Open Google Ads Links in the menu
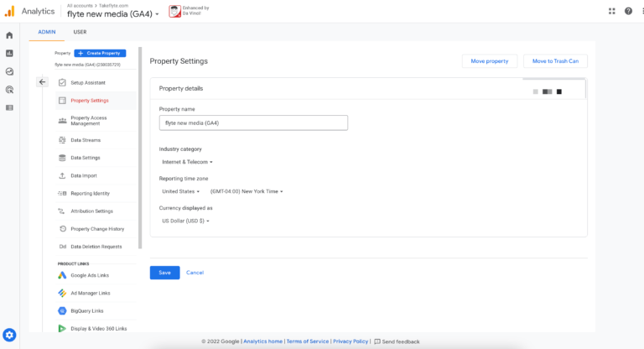The width and height of the screenshot is (644, 349). pos(90,275)
